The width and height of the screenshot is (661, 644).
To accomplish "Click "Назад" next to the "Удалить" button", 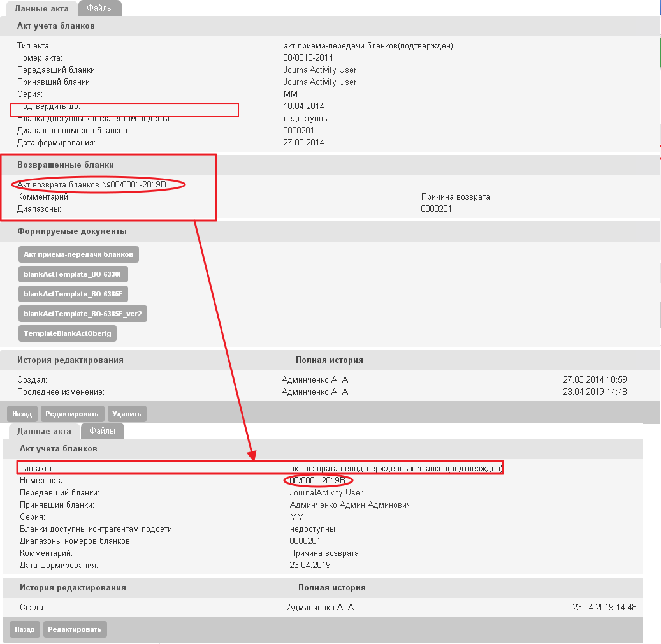I will click(22, 414).
